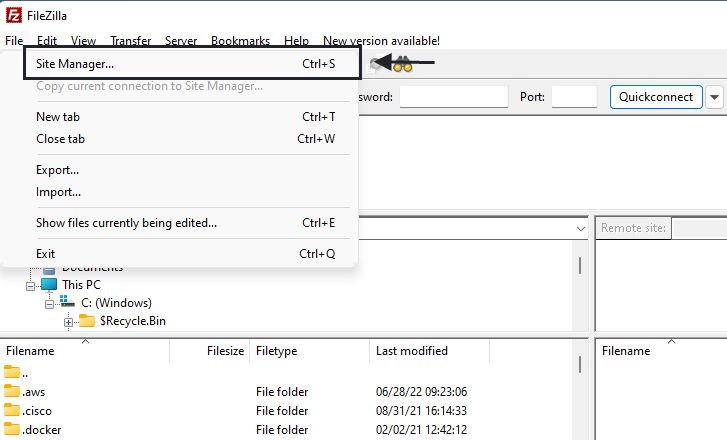This screenshot has height=440, width=727.
Task: Open the Bookmarks menu
Action: pos(240,41)
